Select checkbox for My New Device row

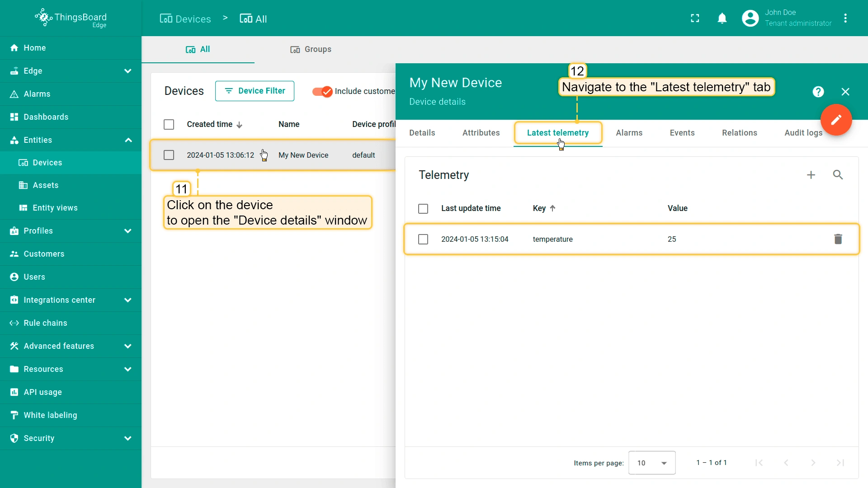169,155
